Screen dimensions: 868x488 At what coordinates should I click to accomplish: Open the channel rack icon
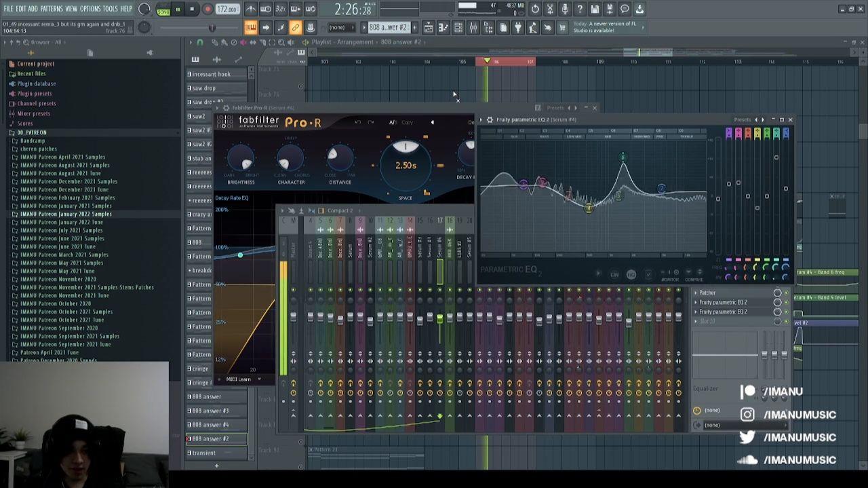pos(458,27)
